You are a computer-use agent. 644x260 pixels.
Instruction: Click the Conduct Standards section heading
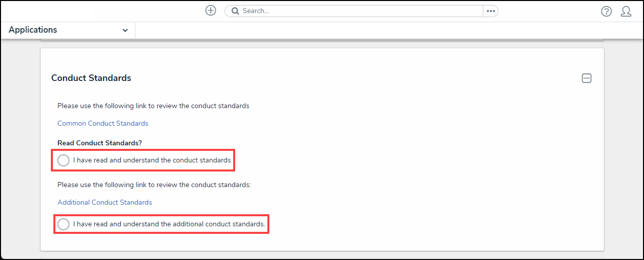(x=91, y=78)
